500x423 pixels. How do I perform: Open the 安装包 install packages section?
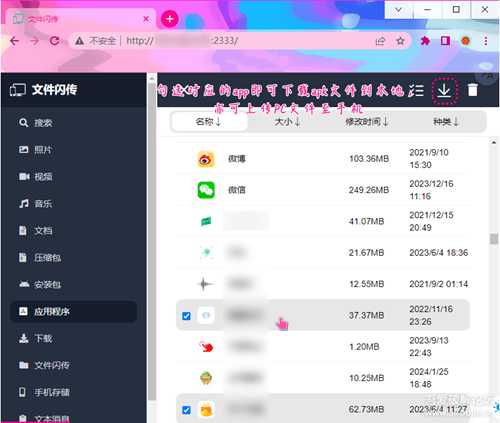74,284
